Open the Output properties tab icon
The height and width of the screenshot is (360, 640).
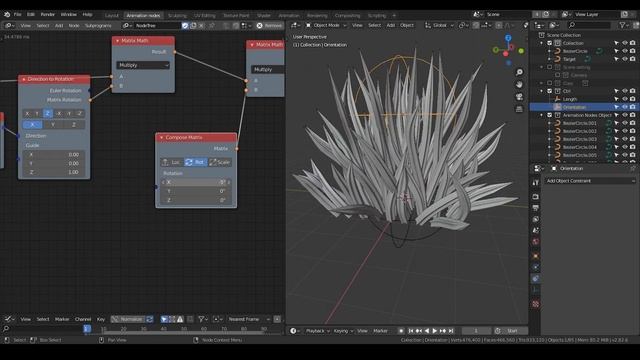536,208
